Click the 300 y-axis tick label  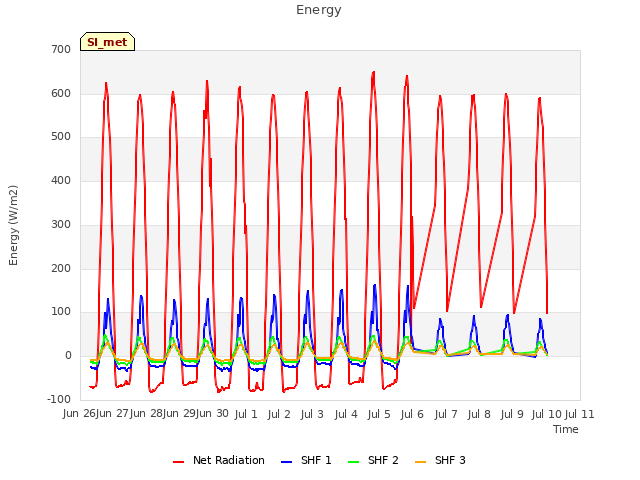(x=61, y=224)
